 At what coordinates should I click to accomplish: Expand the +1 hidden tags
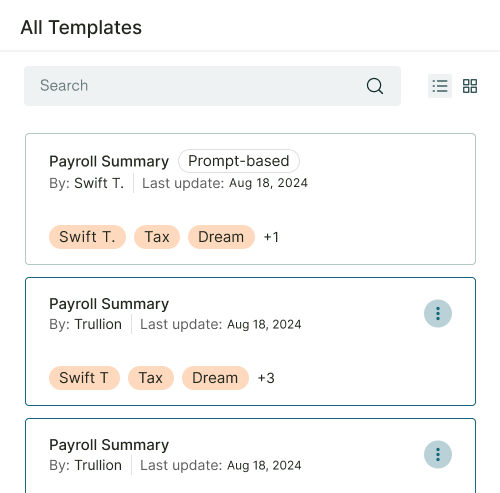[271, 237]
